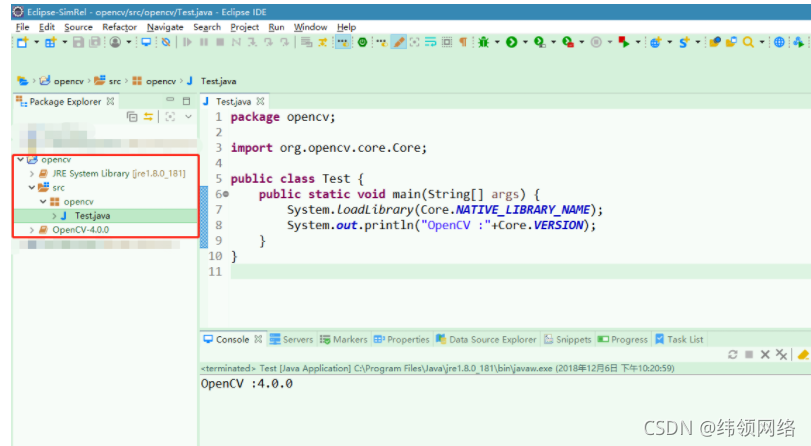Click Test.java in the breadcrumb bar
This screenshot has height=446, width=811.
point(218,81)
